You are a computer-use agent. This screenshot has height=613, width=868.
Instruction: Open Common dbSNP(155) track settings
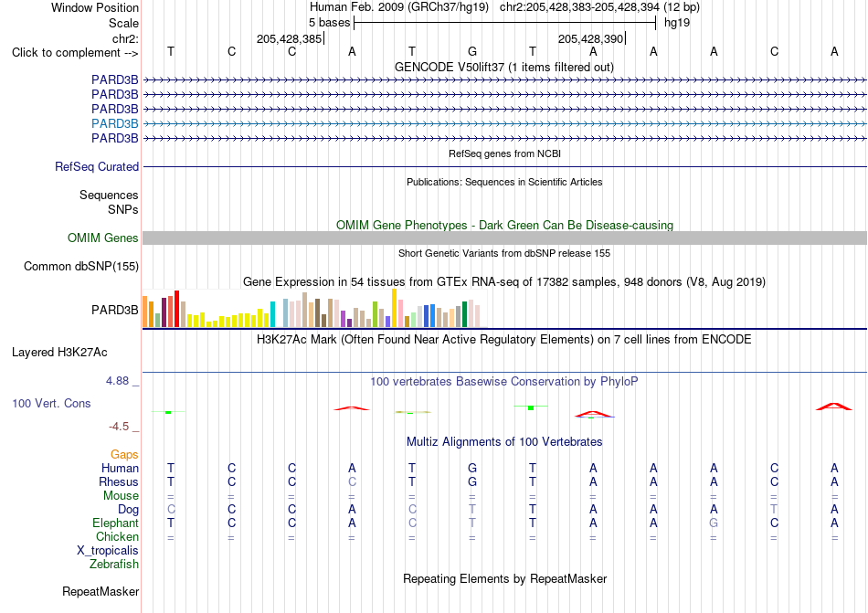click(81, 266)
